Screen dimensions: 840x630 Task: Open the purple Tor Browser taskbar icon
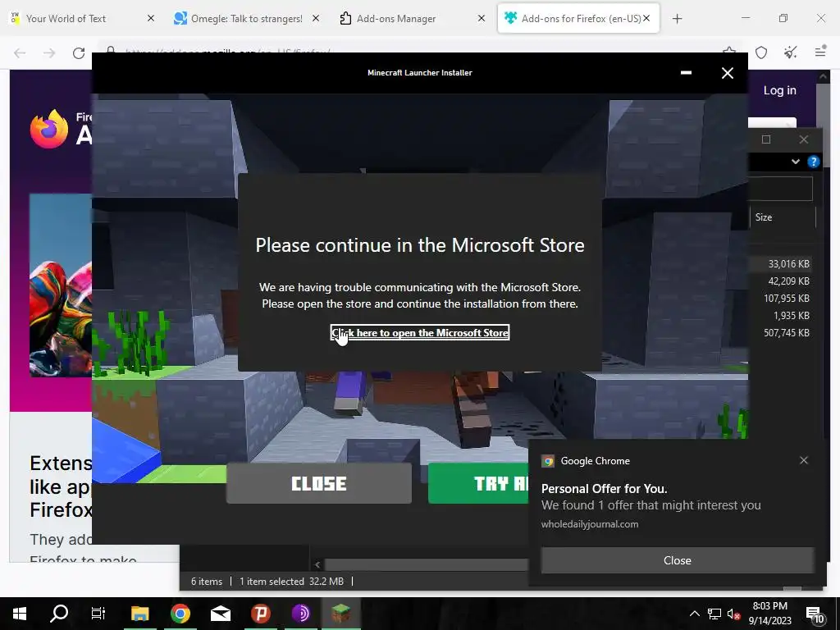(x=301, y=614)
